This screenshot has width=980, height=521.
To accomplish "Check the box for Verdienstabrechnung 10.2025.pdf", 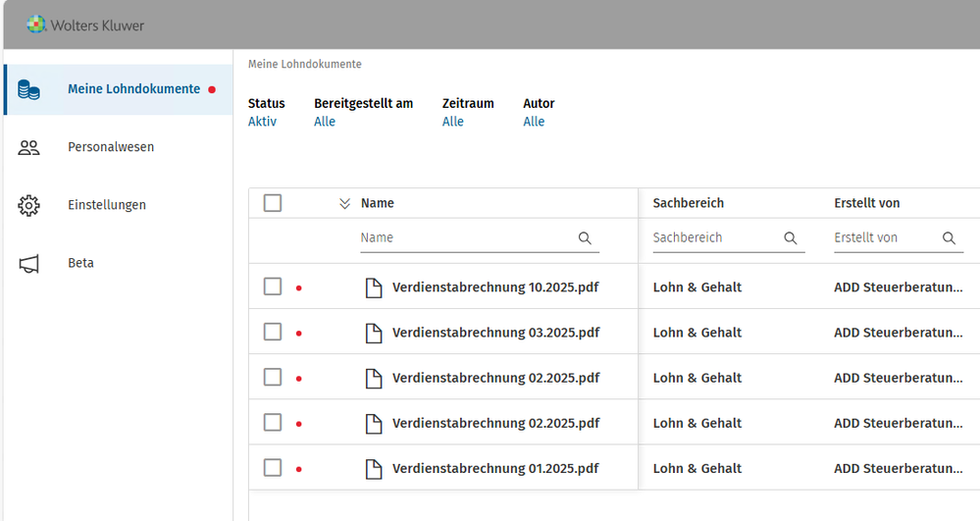I will click(273, 287).
